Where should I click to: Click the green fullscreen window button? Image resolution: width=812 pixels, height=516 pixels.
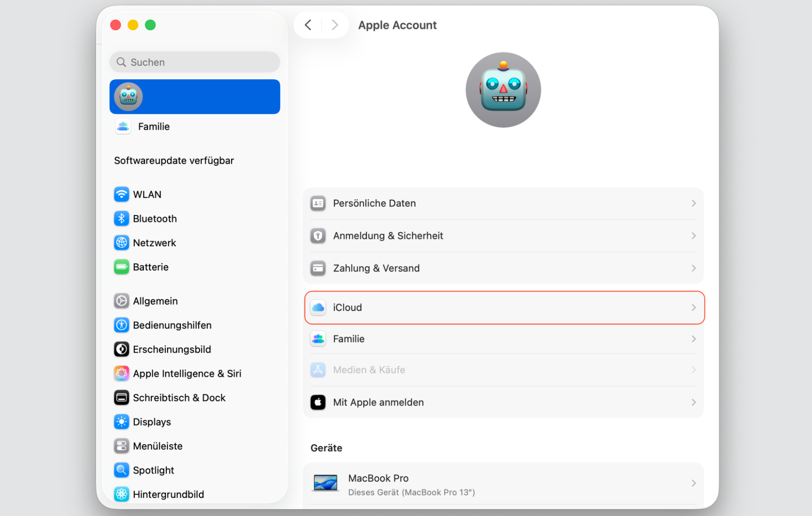(x=150, y=25)
